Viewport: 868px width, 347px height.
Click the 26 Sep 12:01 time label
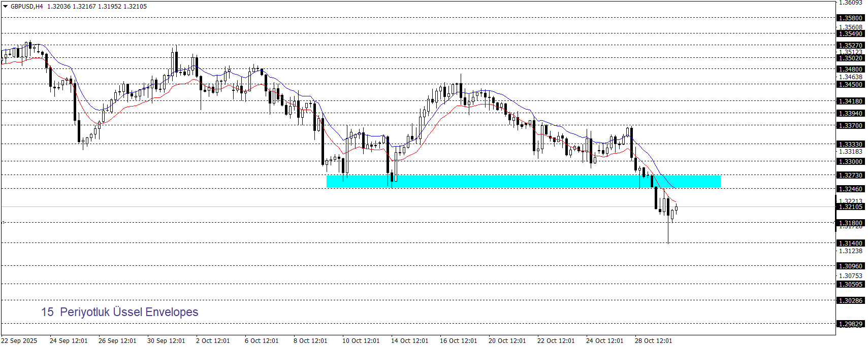pyautogui.click(x=117, y=341)
